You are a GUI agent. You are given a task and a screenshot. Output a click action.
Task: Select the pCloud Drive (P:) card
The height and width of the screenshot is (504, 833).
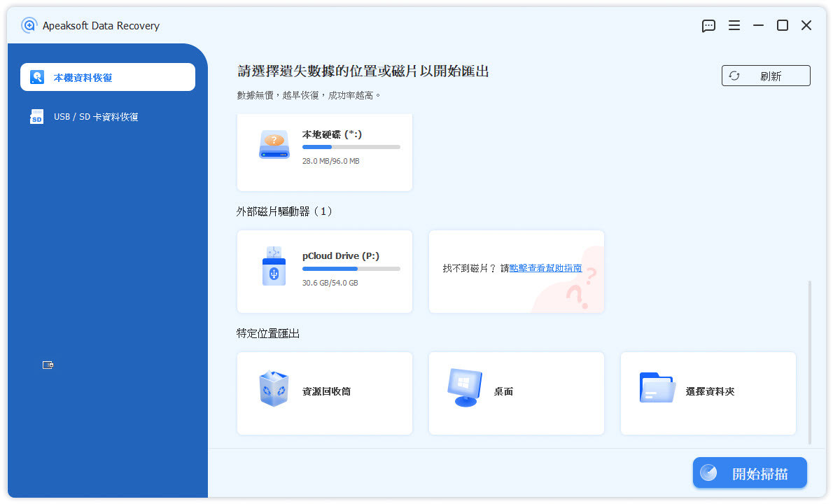point(325,272)
